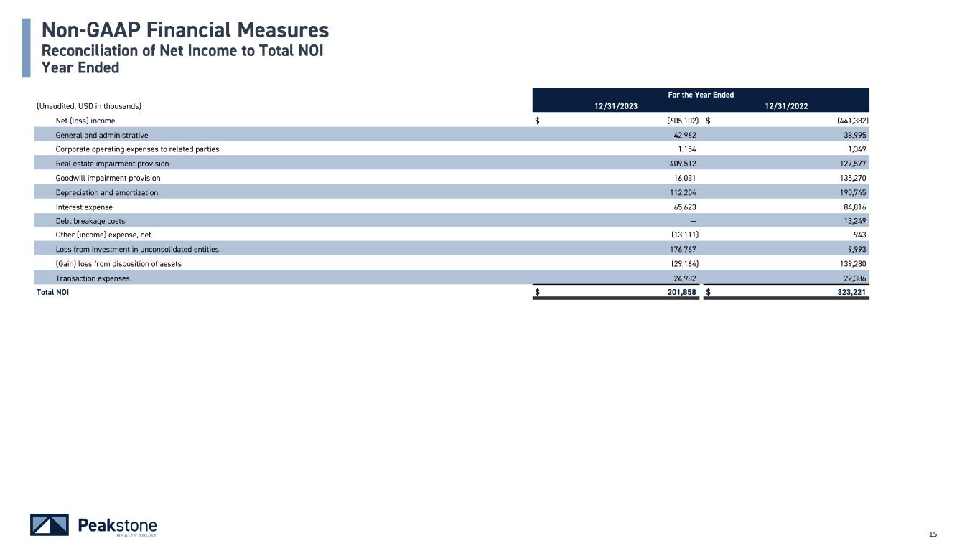
Task: Click the Goodwill impairment provision label
Action: [x=108, y=178]
